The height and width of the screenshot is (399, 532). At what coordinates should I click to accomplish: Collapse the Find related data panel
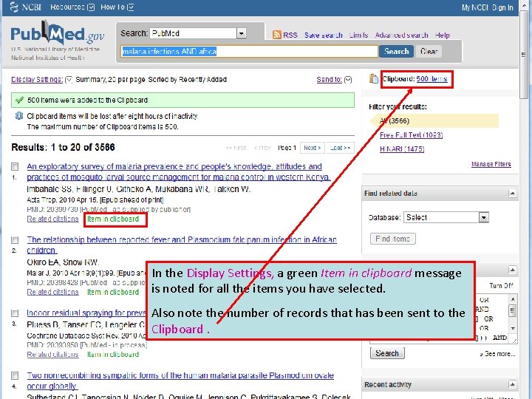pos(512,194)
